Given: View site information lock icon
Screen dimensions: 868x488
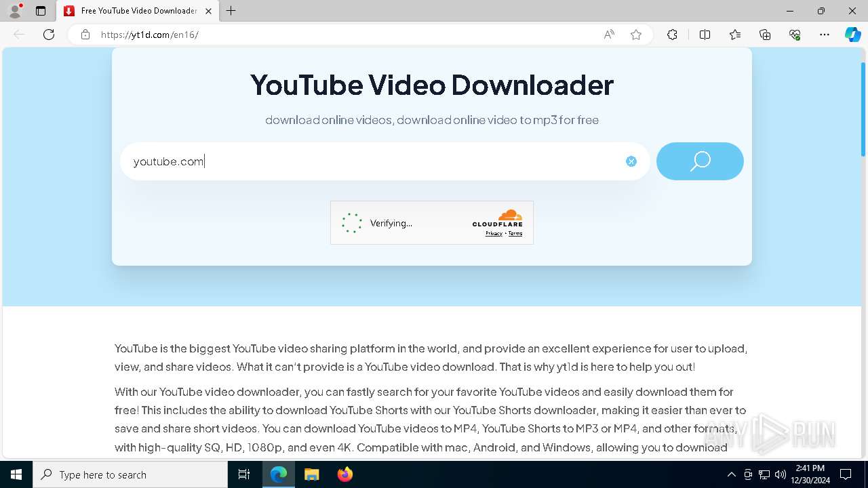Looking at the screenshot, I should coord(85,35).
